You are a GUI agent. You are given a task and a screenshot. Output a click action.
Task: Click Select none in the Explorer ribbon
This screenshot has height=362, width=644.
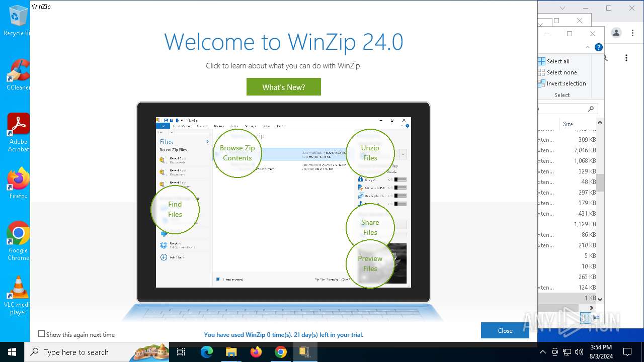[x=557, y=72]
